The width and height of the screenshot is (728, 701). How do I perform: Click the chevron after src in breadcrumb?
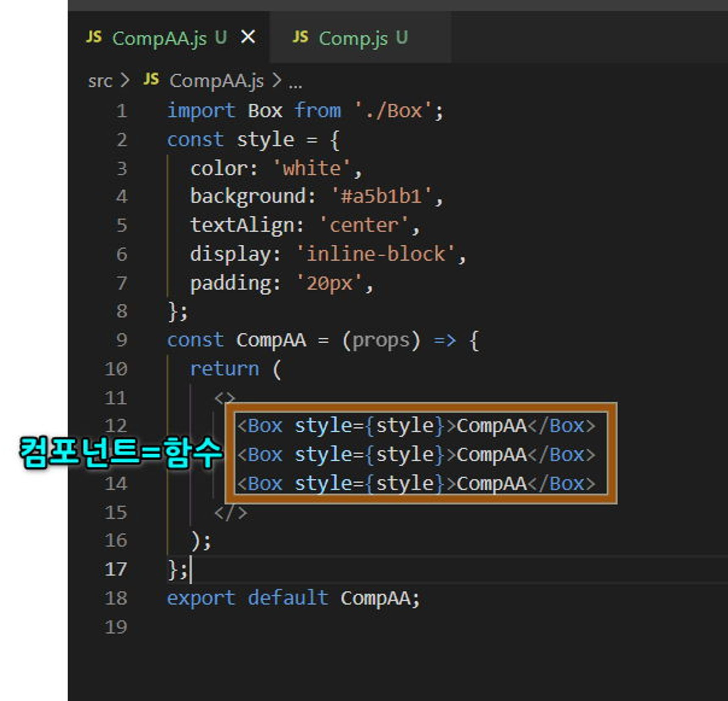pos(125,80)
